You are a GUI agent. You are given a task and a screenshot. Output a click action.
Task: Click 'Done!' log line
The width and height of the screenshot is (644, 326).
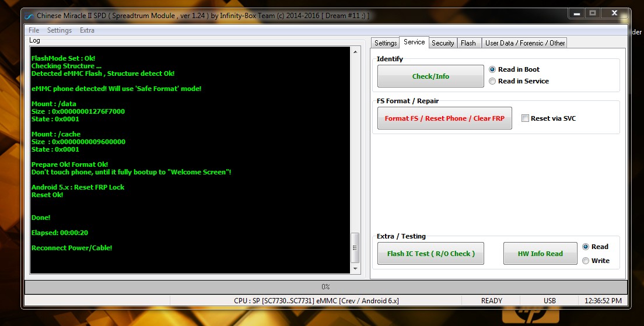point(41,218)
